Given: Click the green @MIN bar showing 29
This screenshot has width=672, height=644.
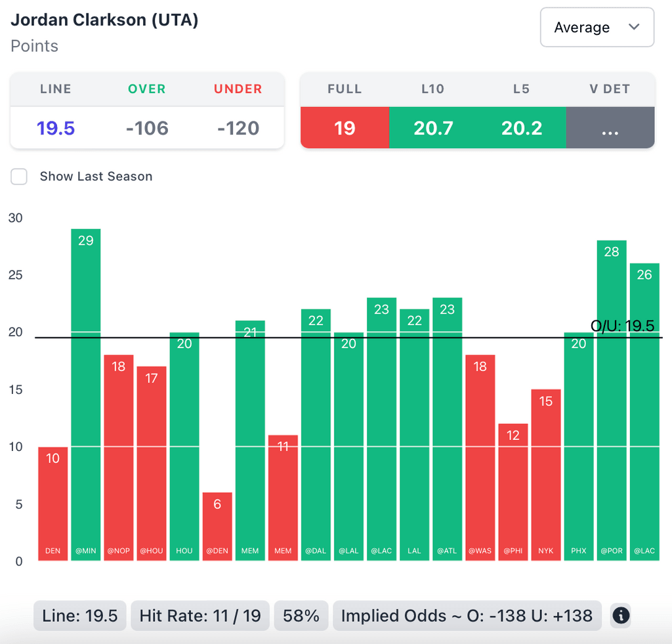Looking at the screenshot, I should pos(86,395).
